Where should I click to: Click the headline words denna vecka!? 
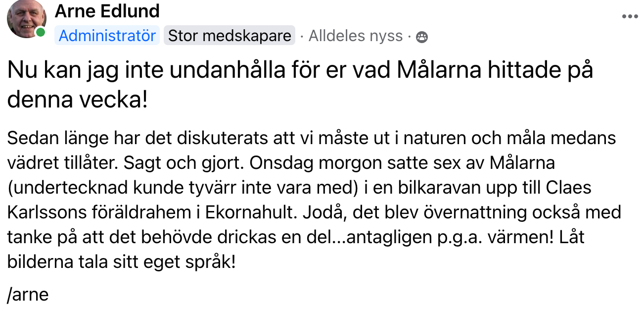coord(77,100)
